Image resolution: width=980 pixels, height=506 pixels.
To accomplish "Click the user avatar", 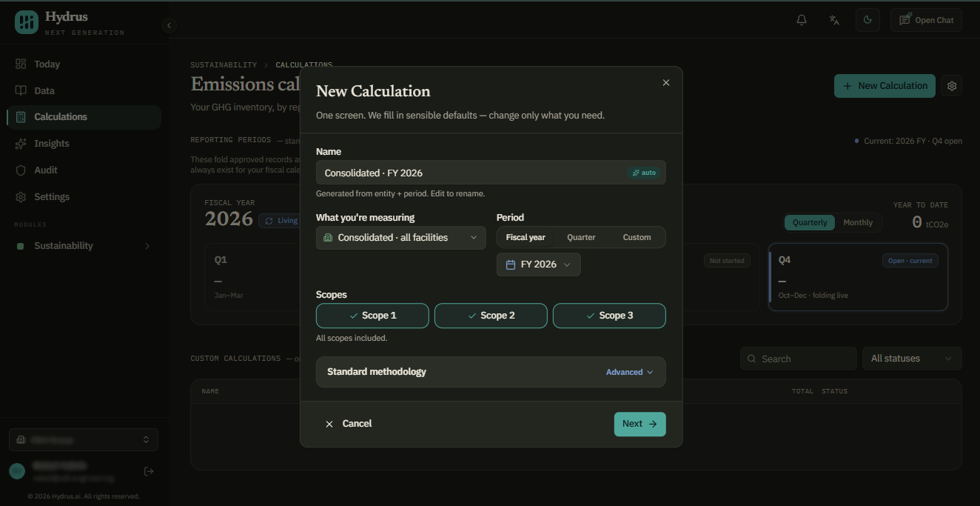I will pos(17,471).
